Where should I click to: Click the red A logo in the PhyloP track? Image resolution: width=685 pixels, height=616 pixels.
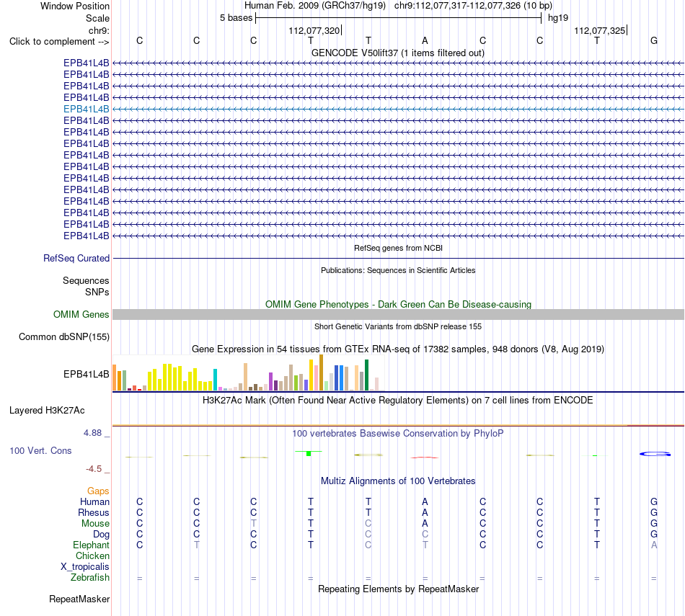coord(425,457)
